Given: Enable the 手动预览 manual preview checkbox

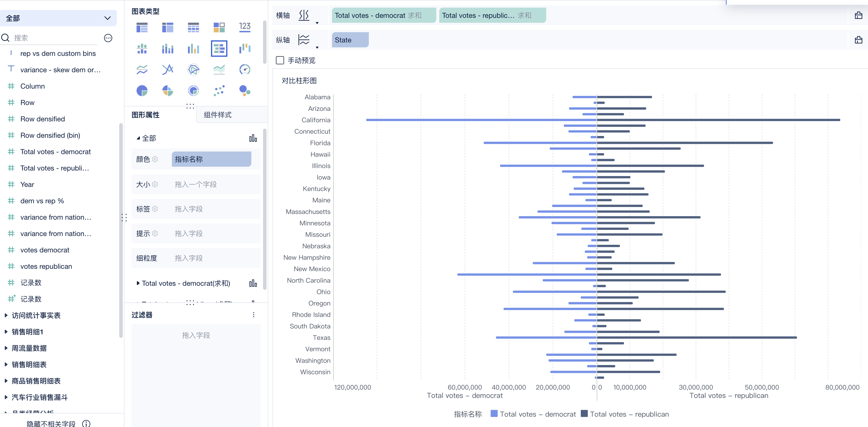Looking at the screenshot, I should point(280,60).
